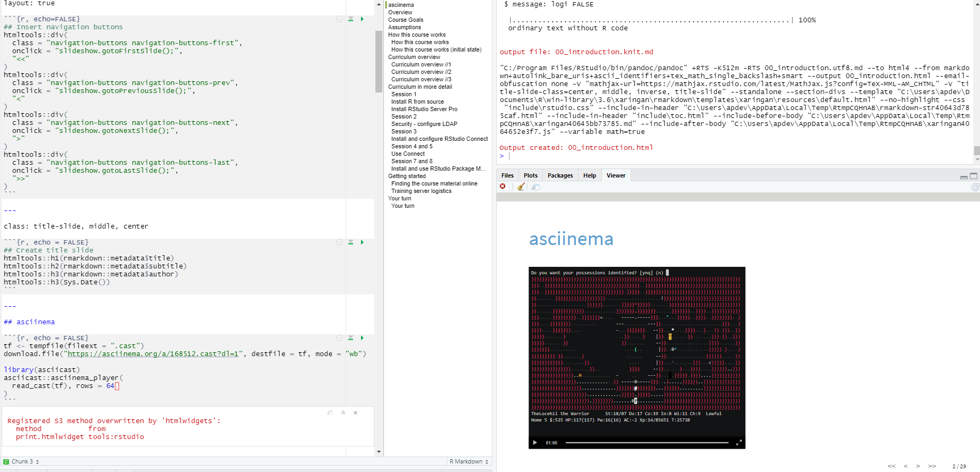The image size is (980, 472).
Task: Switch to the Packages tab
Action: (560, 175)
